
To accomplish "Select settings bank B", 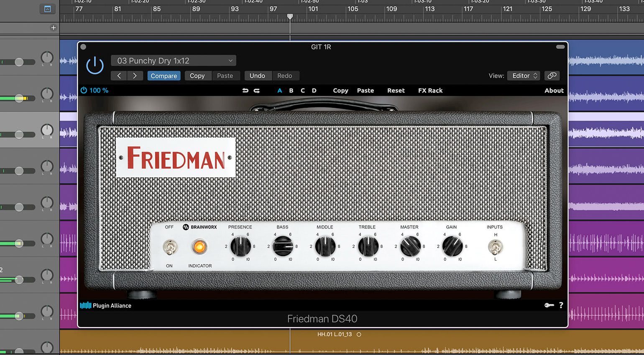I will pyautogui.click(x=291, y=90).
